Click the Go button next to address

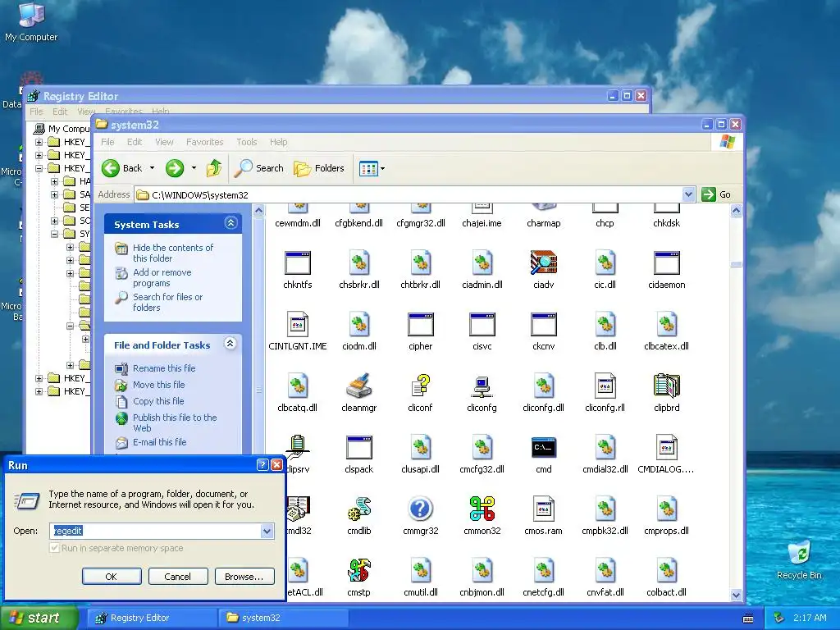717,194
